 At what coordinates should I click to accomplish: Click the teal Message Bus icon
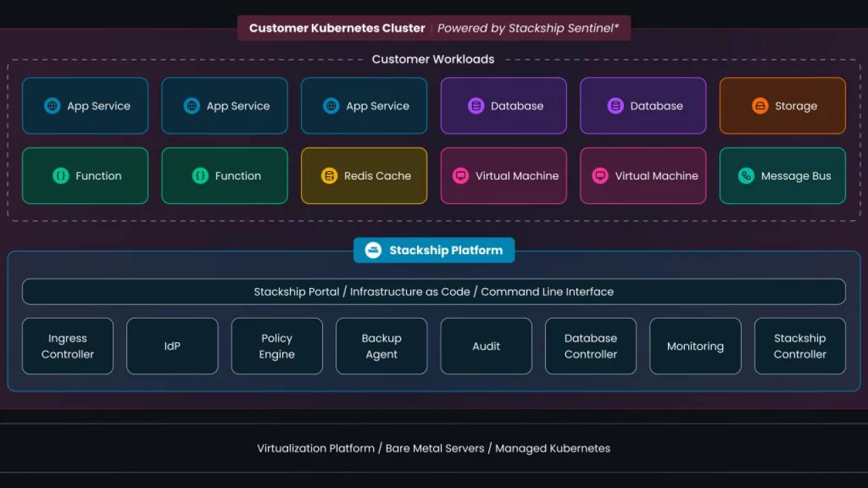click(x=746, y=176)
